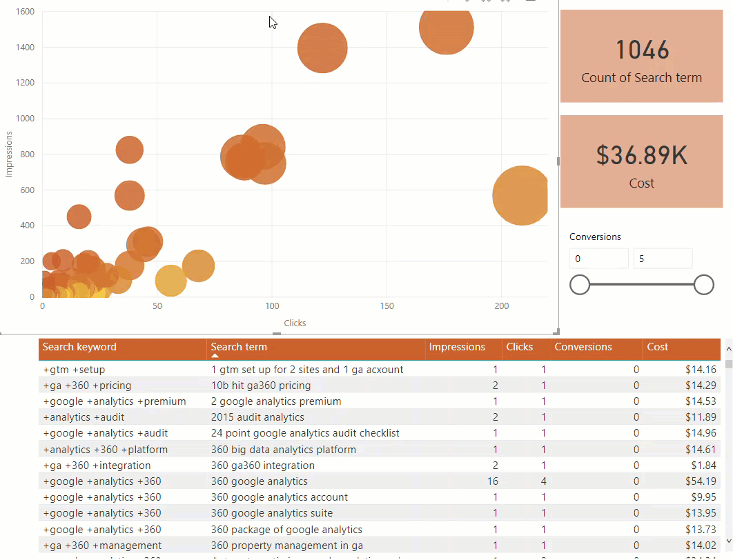Image resolution: width=733 pixels, height=560 pixels.
Task: Click the rightmost large bubble past 200 clicks
Action: coord(521,195)
